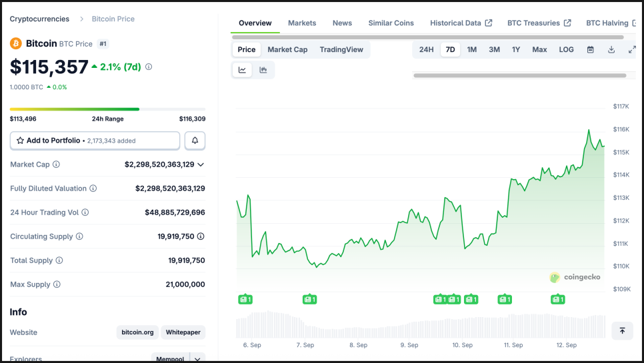Select the 1M time range
The height and width of the screenshot is (363, 644).
[x=472, y=50]
